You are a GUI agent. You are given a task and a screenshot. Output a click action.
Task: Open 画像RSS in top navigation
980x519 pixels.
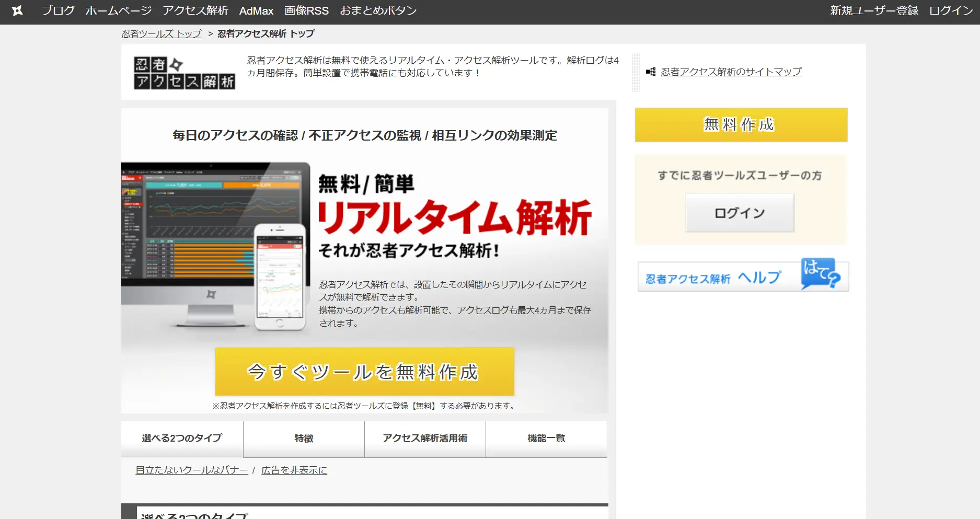click(306, 10)
